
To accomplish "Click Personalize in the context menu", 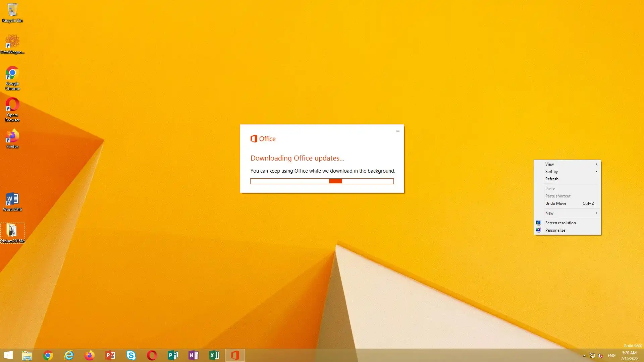I will pos(555,230).
